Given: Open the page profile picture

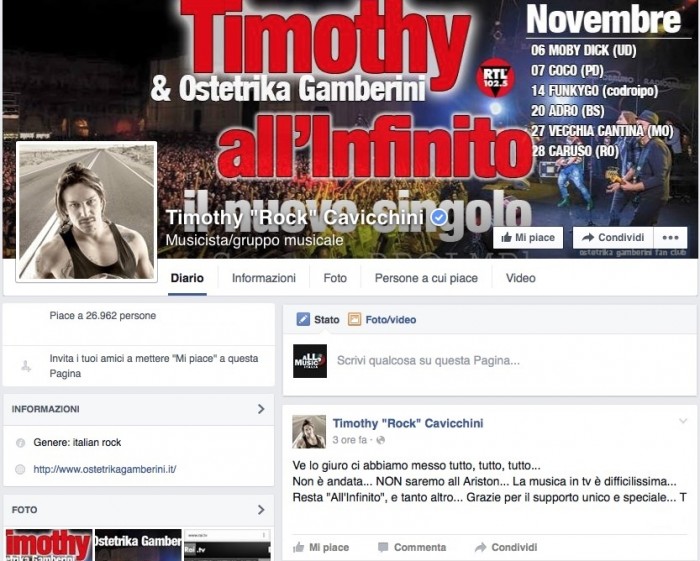Looking at the screenshot, I should pyautogui.click(x=87, y=212).
